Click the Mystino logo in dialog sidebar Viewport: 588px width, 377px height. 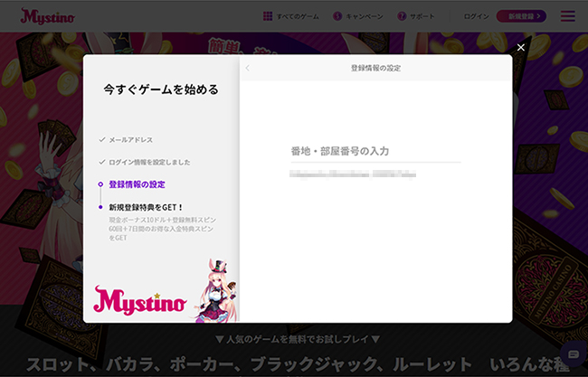pyautogui.click(x=140, y=298)
